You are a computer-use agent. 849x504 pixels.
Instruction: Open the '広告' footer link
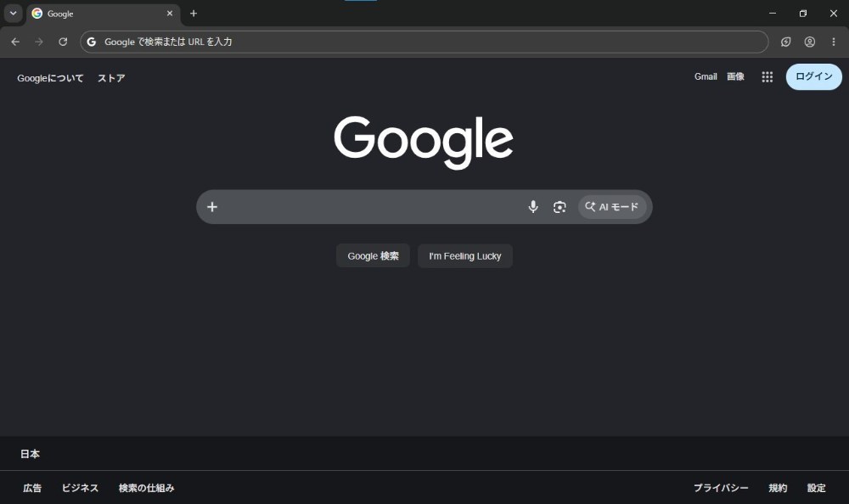32,488
